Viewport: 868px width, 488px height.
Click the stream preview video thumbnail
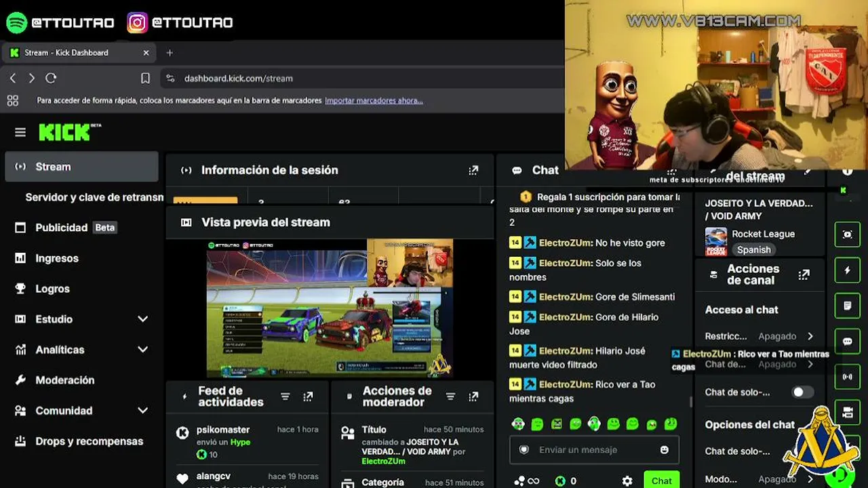[x=330, y=308]
